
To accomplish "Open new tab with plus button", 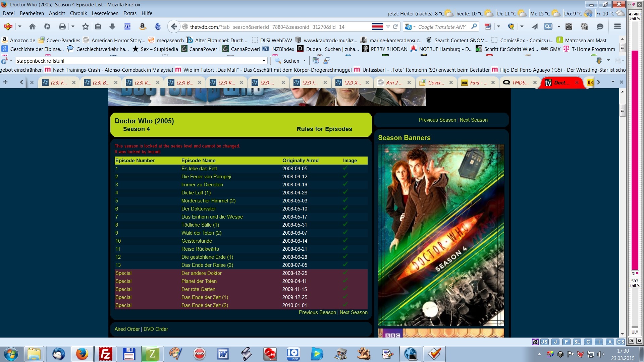I will tap(5, 82).
